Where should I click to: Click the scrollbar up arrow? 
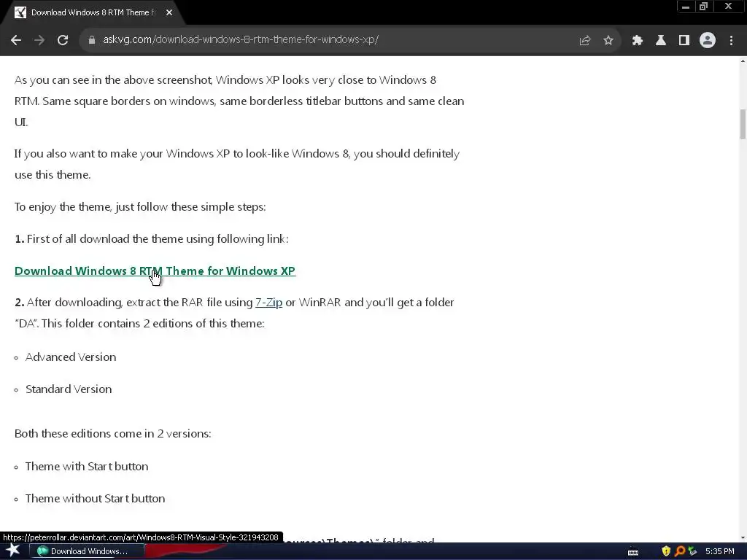(x=743, y=61)
